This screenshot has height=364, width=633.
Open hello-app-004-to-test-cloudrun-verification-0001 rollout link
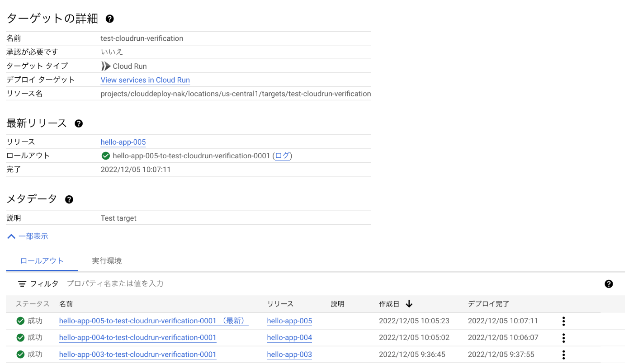tap(138, 338)
